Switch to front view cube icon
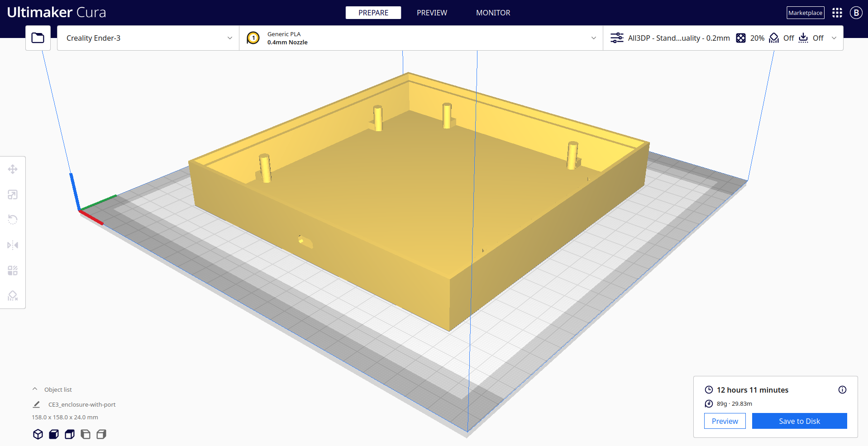 click(54, 434)
